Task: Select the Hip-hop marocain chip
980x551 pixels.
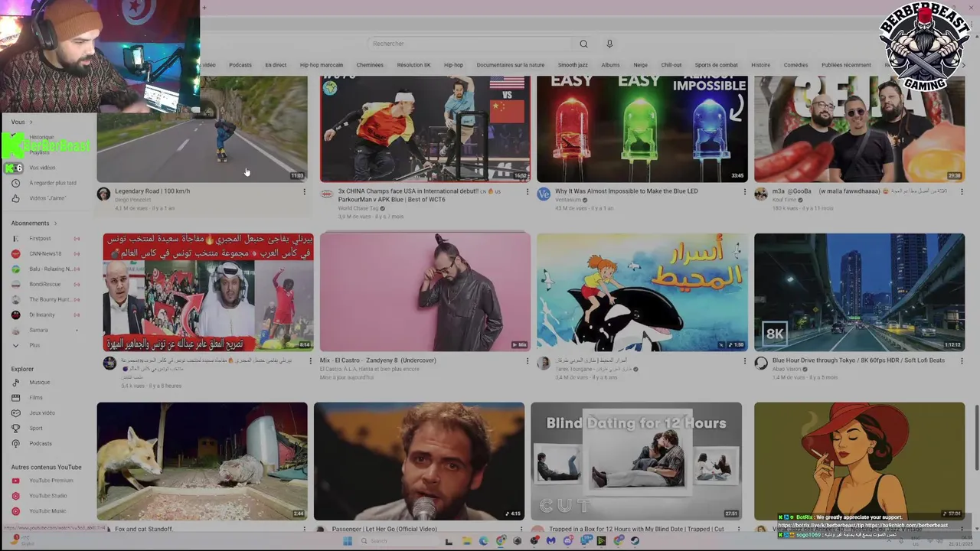Action: click(x=322, y=65)
